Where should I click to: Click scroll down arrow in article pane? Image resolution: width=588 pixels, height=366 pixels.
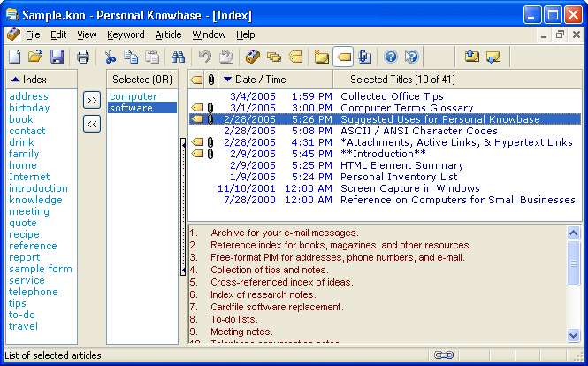coord(573,335)
